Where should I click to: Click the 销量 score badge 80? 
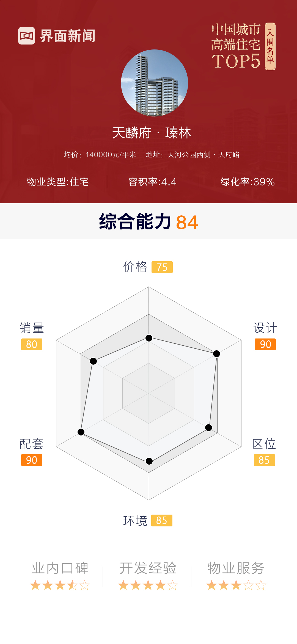pos(32,344)
